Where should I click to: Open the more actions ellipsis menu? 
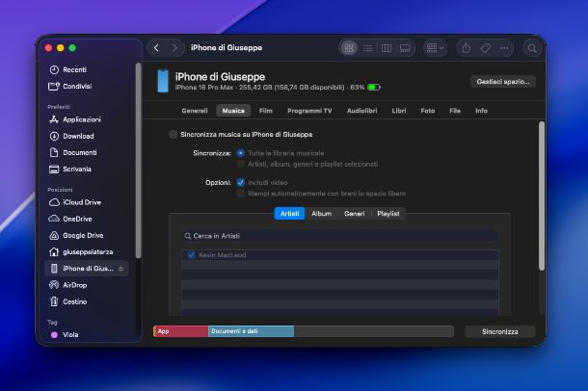(504, 47)
